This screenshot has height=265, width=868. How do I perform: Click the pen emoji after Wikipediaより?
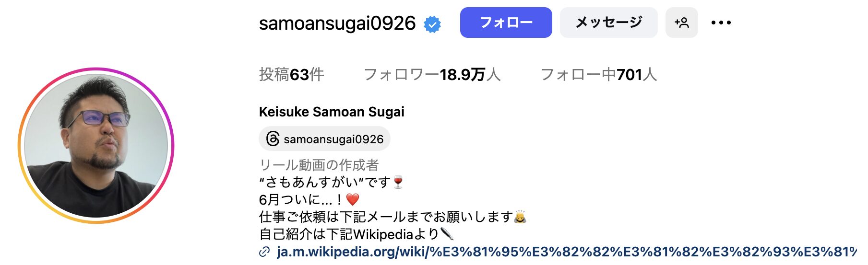coord(447,234)
